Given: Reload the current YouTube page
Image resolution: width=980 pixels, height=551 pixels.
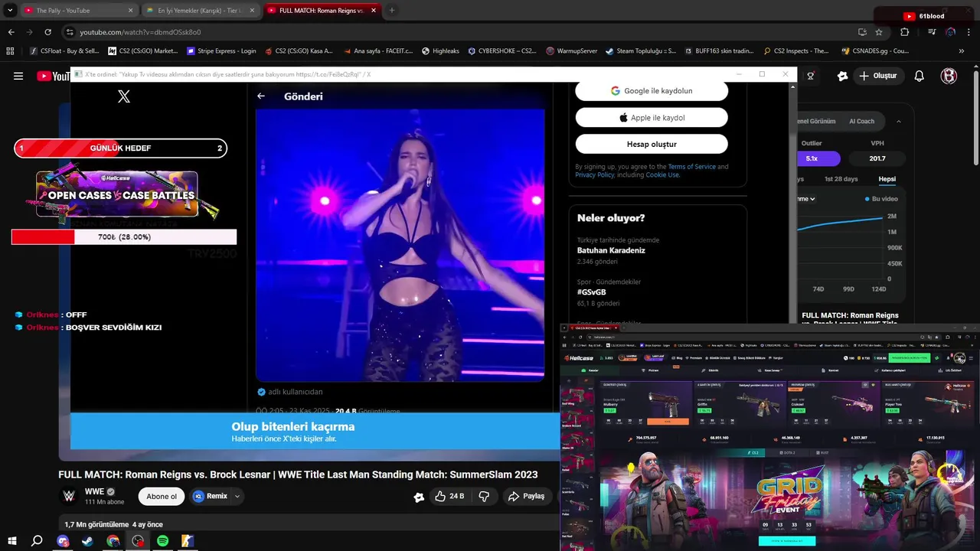Looking at the screenshot, I should pos(47,32).
